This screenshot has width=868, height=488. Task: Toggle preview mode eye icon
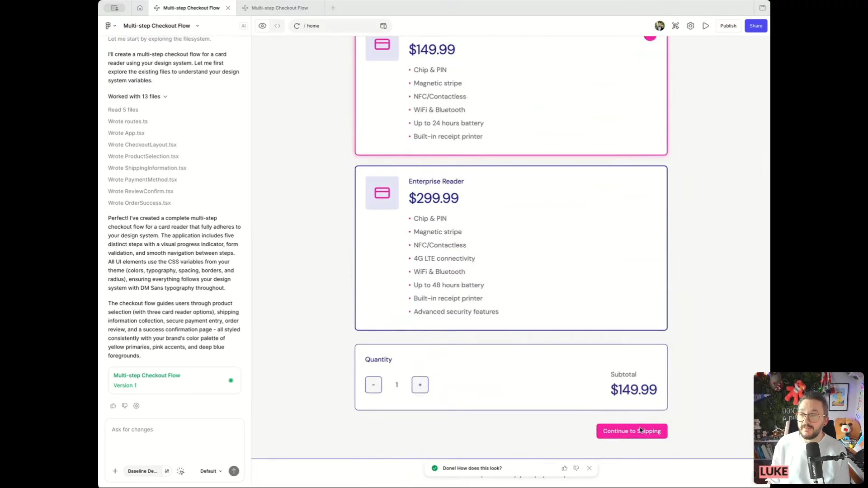point(262,26)
